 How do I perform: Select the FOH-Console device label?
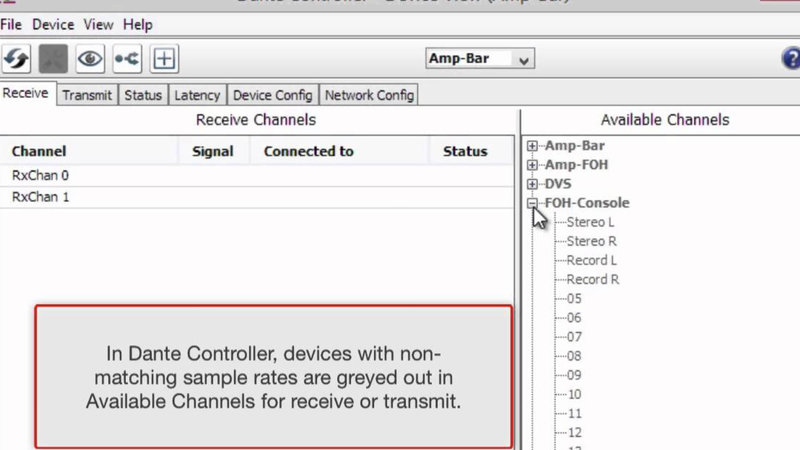[x=587, y=203]
